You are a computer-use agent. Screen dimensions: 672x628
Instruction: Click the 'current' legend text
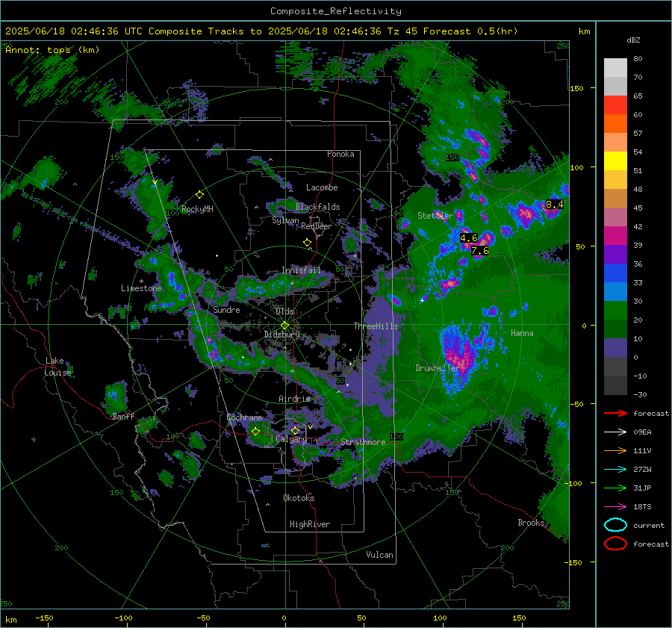[649, 525]
